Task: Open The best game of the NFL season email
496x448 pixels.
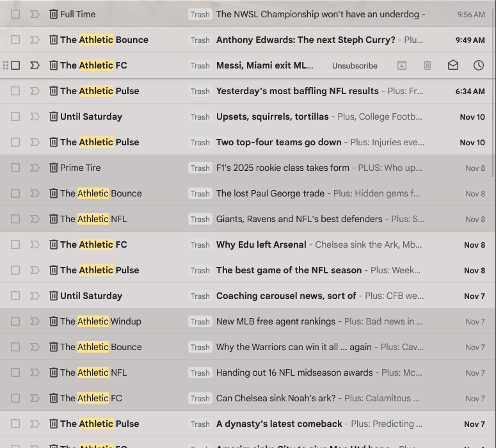Action: tap(289, 270)
